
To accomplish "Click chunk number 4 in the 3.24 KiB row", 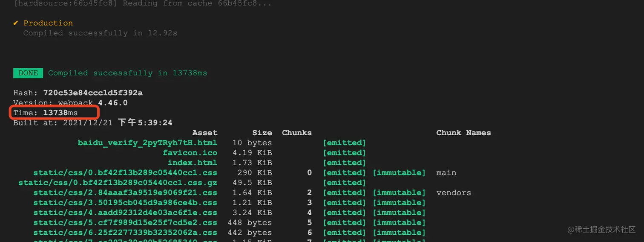I will (x=309, y=213).
